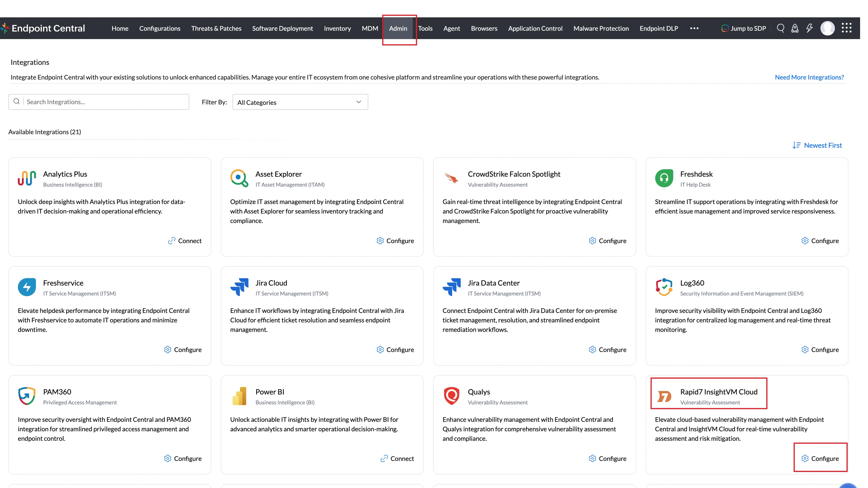The height and width of the screenshot is (488, 868).
Task: Configure the Freshservice integration
Action: 183,350
